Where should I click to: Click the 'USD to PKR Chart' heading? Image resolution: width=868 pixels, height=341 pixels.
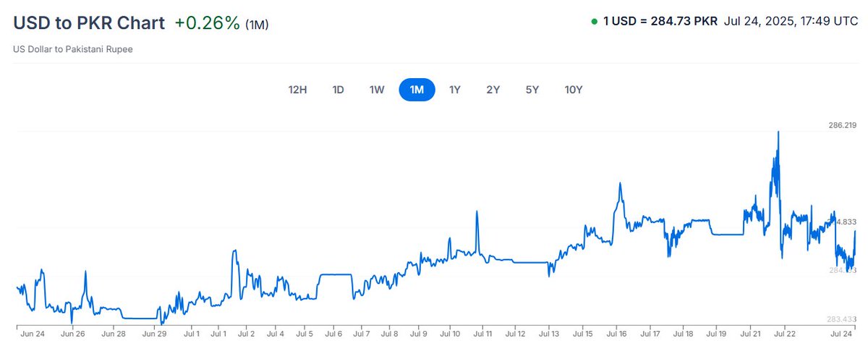click(89, 22)
